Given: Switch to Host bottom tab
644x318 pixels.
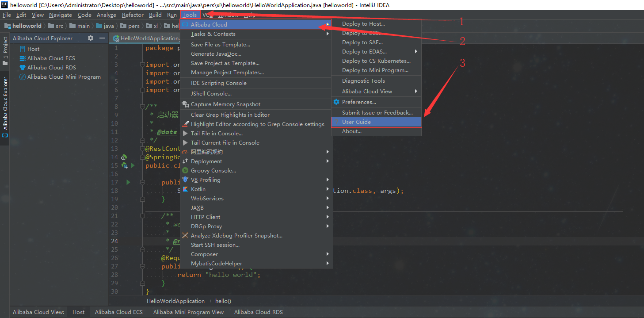Looking at the screenshot, I should click(78, 312).
